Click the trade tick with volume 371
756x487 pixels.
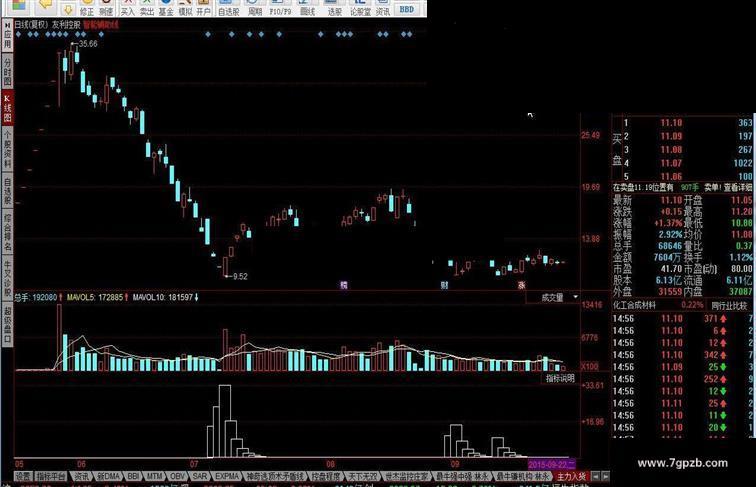coord(711,318)
